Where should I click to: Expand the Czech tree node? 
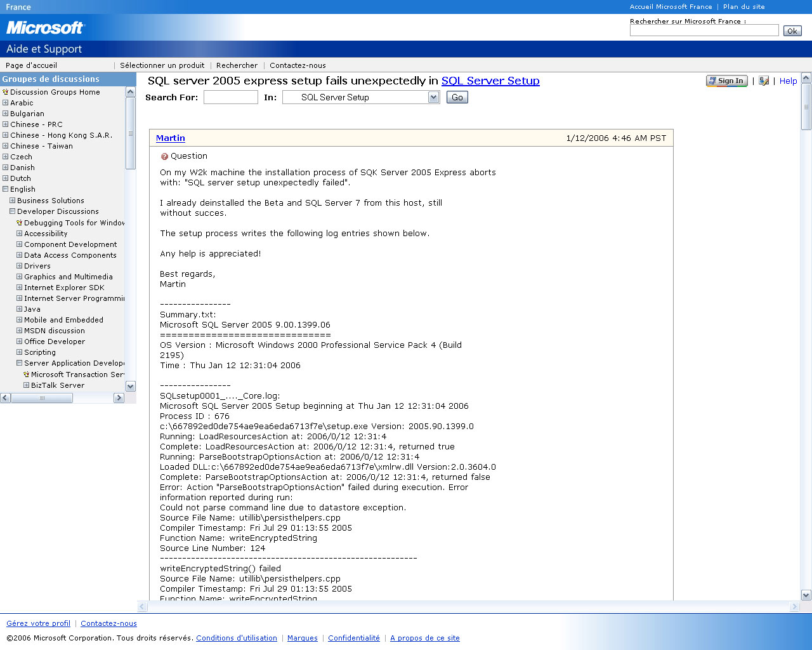tap(5, 157)
